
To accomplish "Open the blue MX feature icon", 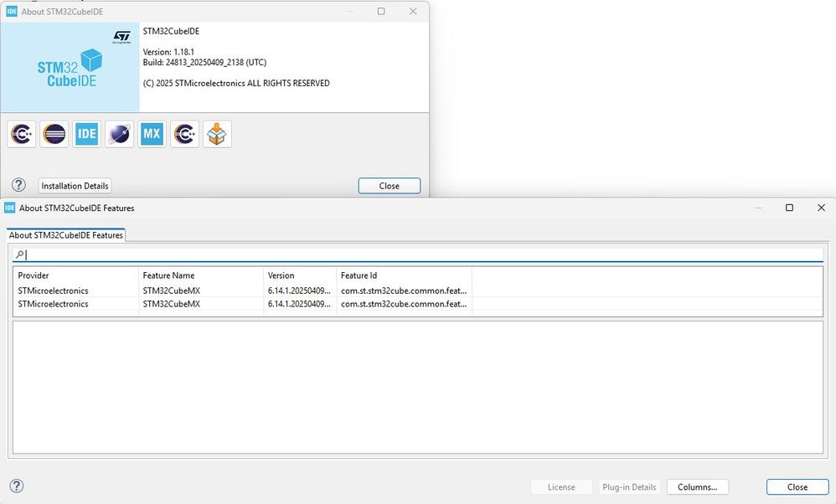I will pos(152,134).
